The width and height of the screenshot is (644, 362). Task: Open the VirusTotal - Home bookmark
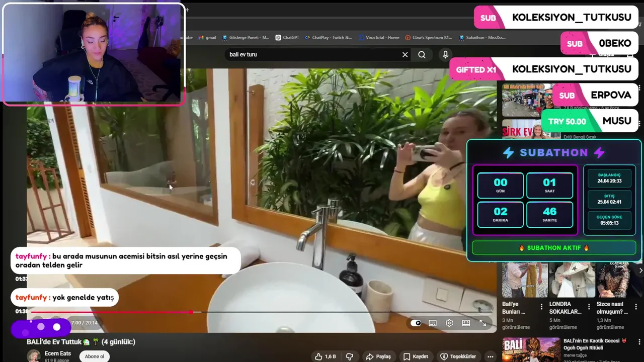pyautogui.click(x=379, y=37)
